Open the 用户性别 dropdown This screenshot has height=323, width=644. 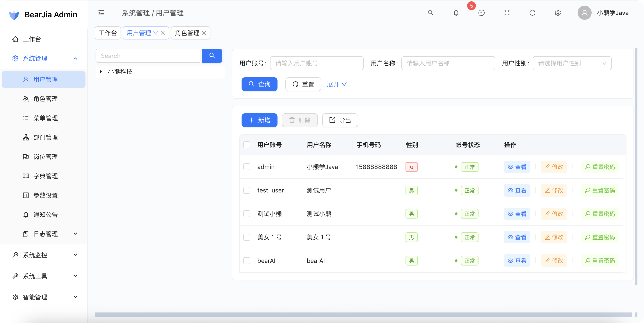[x=572, y=63]
